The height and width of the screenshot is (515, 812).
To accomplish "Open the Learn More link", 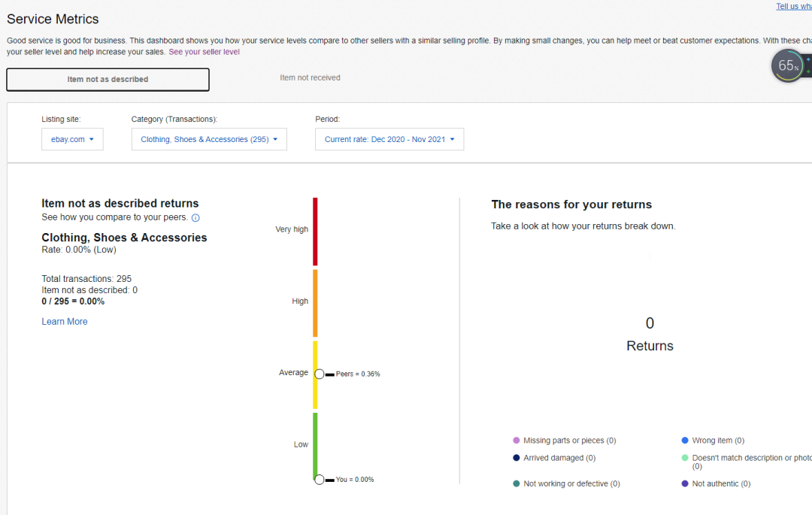I will point(65,322).
